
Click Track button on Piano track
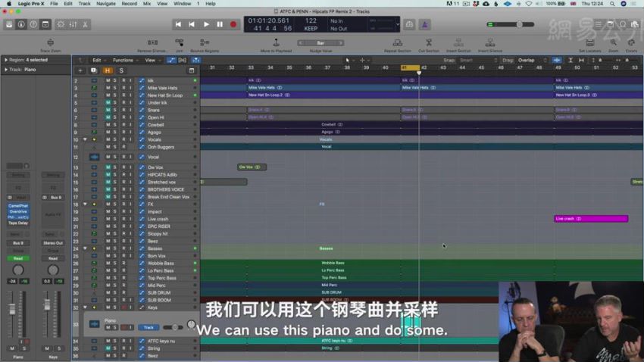coord(148,327)
